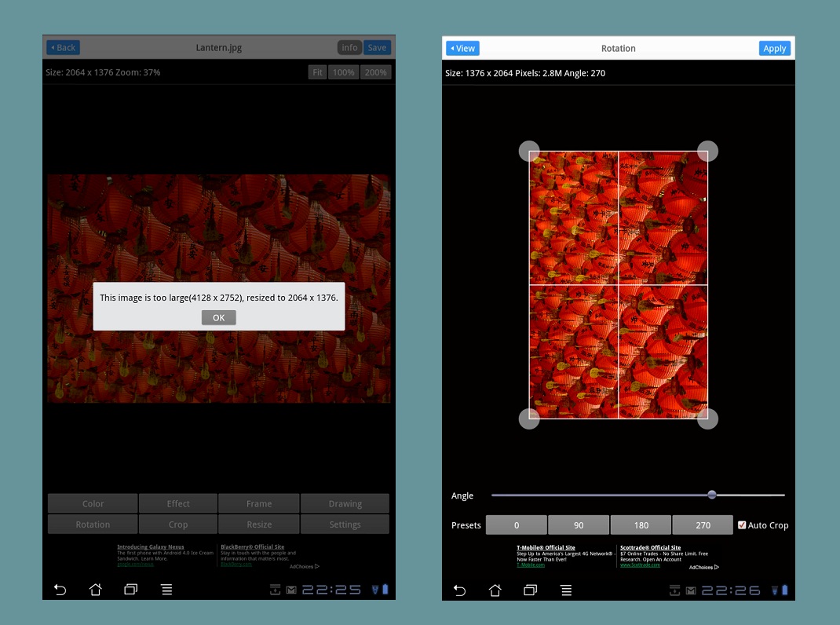
Task: Click the Angle slider thumb
Action: [712, 495]
